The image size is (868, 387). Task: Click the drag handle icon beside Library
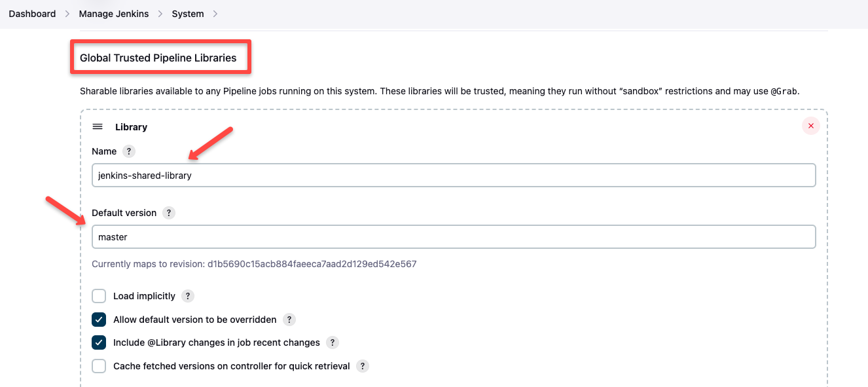(97, 126)
